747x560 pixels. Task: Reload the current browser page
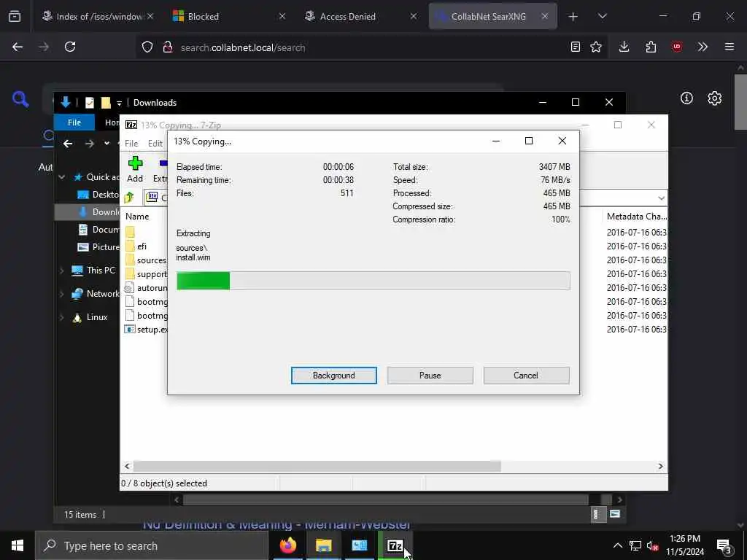click(70, 47)
